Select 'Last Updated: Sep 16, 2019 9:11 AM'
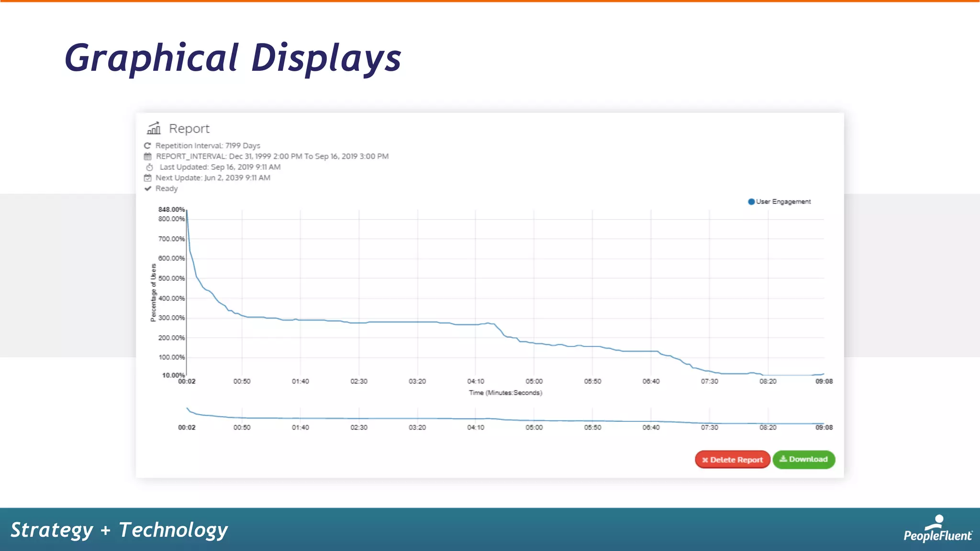The width and height of the screenshot is (980, 551). point(220,167)
